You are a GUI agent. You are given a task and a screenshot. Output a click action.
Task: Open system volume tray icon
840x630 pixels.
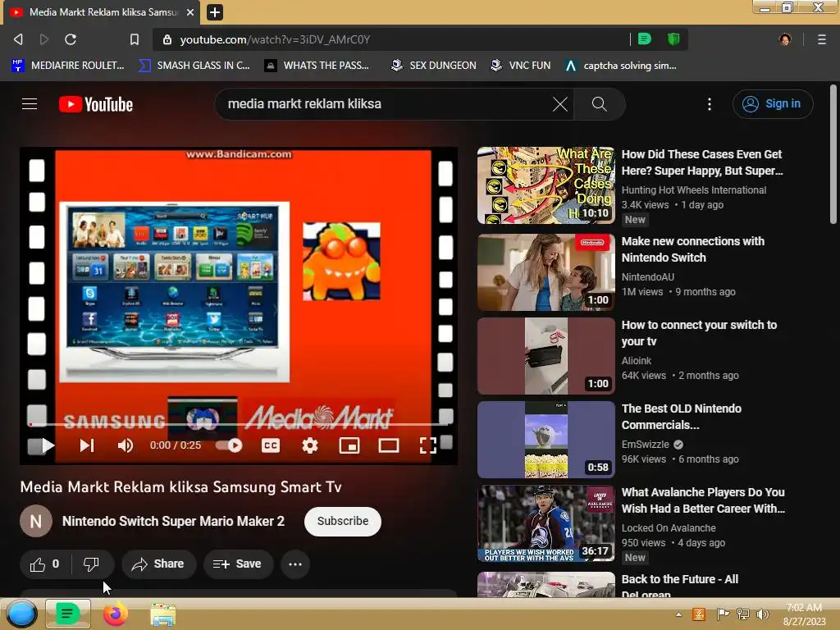(x=763, y=614)
